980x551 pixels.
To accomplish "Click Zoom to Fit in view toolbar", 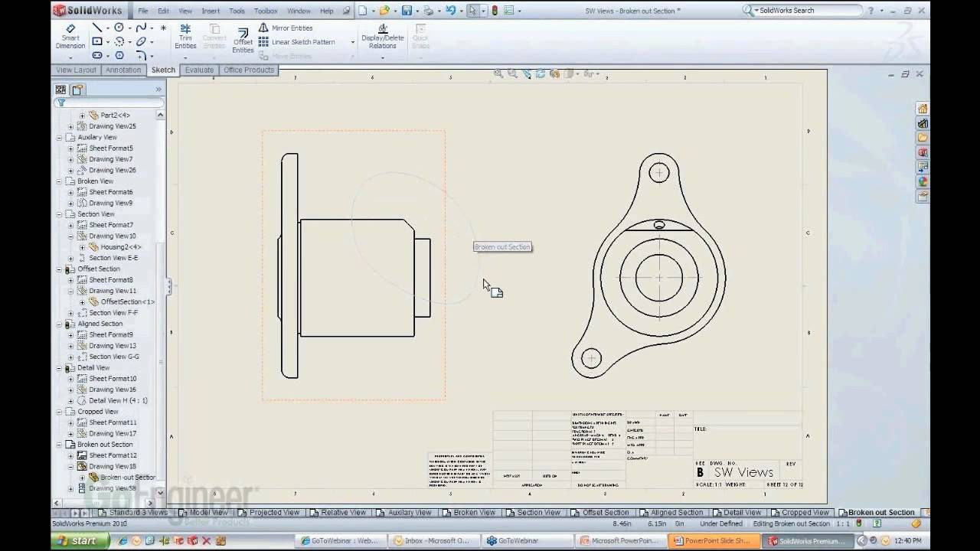I will tap(498, 73).
